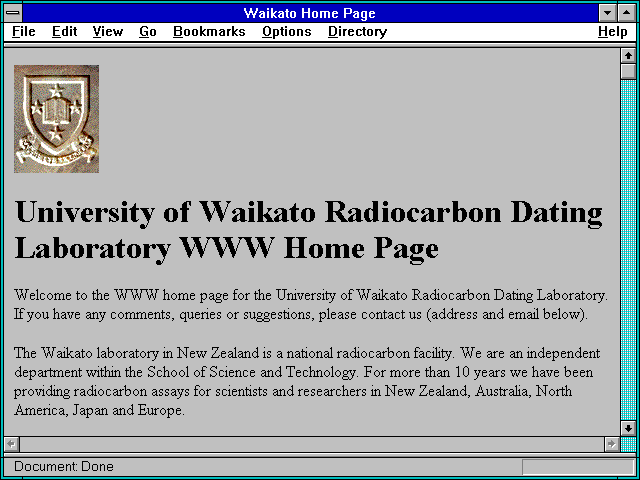The width and height of the screenshot is (640, 480).
Task: Open the File menu
Action: [x=24, y=32]
